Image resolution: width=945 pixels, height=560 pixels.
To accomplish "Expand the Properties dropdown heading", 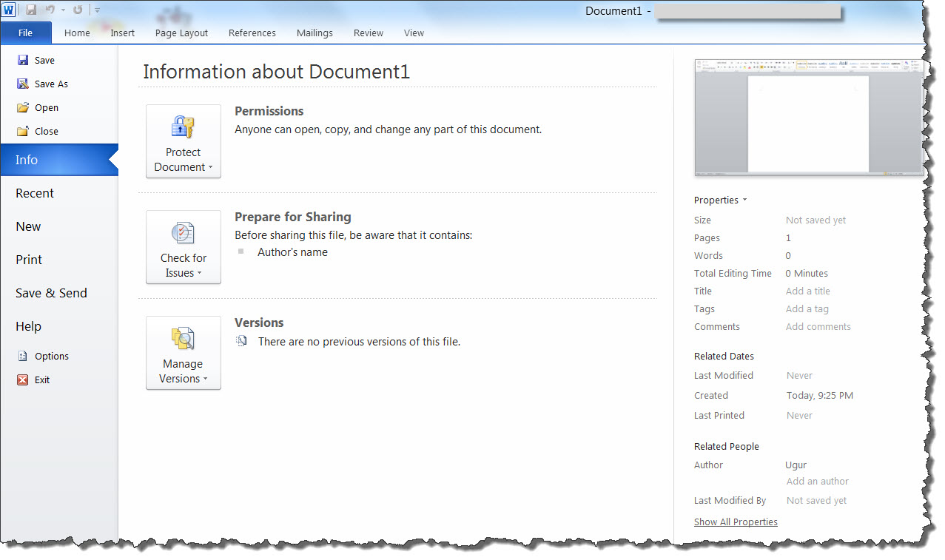I will (x=720, y=200).
